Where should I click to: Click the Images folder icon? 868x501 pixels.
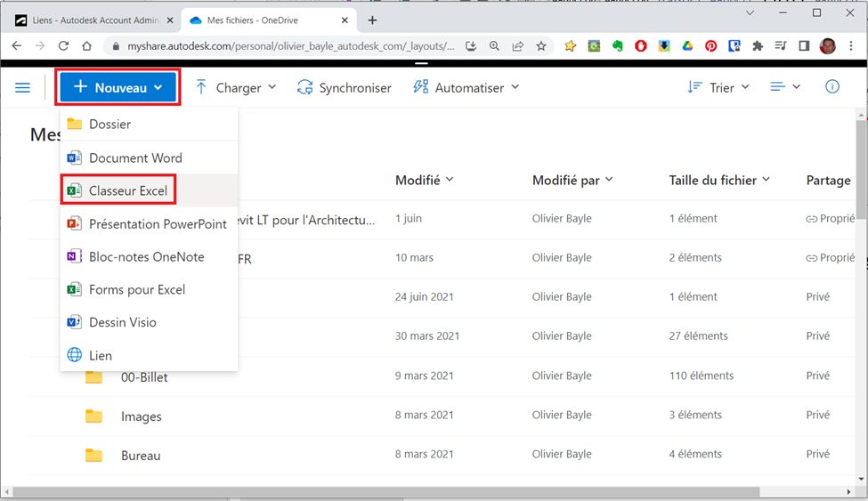click(x=93, y=416)
